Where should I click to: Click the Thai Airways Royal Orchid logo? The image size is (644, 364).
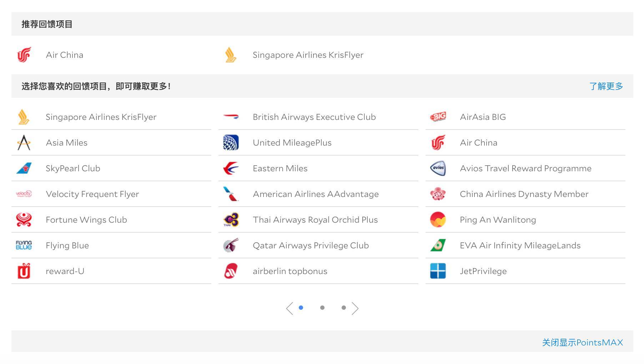pyautogui.click(x=231, y=220)
